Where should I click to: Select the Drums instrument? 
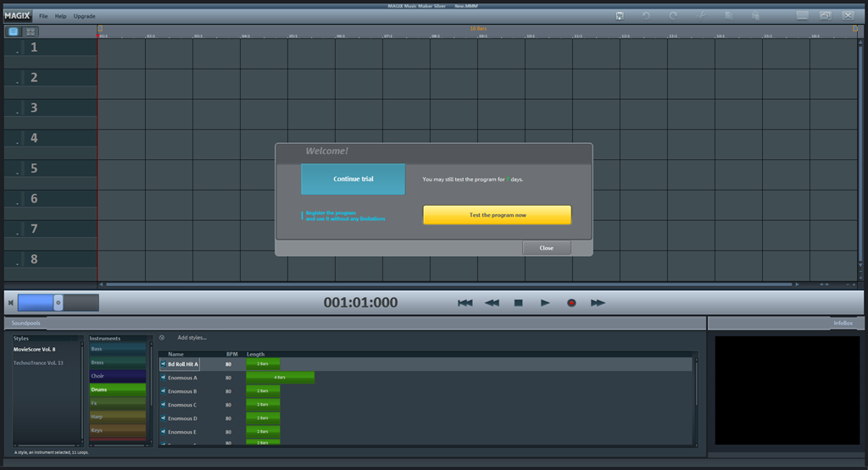tap(117, 390)
